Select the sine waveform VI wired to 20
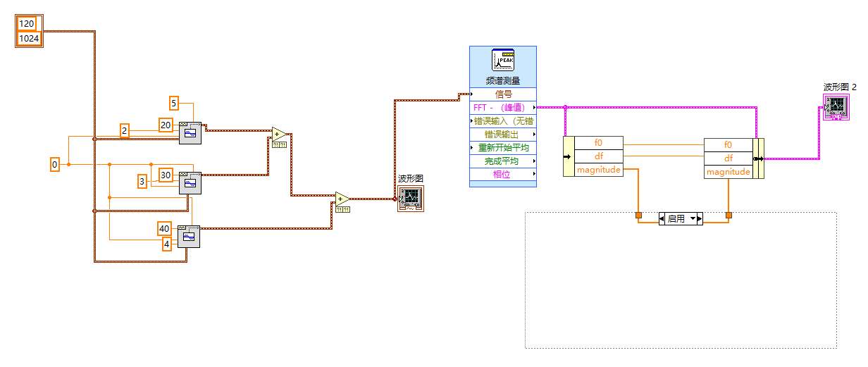Viewport: 868px width, 367px height. [190, 132]
